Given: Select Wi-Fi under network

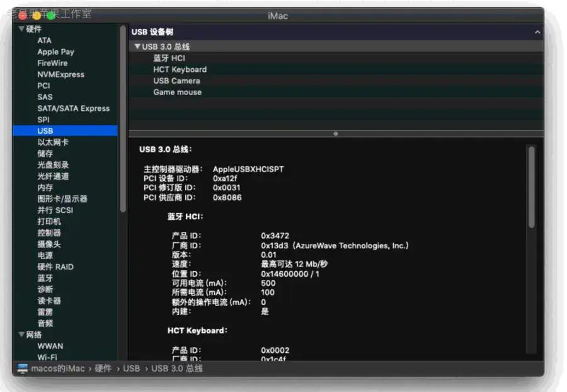Looking at the screenshot, I should [x=47, y=357].
